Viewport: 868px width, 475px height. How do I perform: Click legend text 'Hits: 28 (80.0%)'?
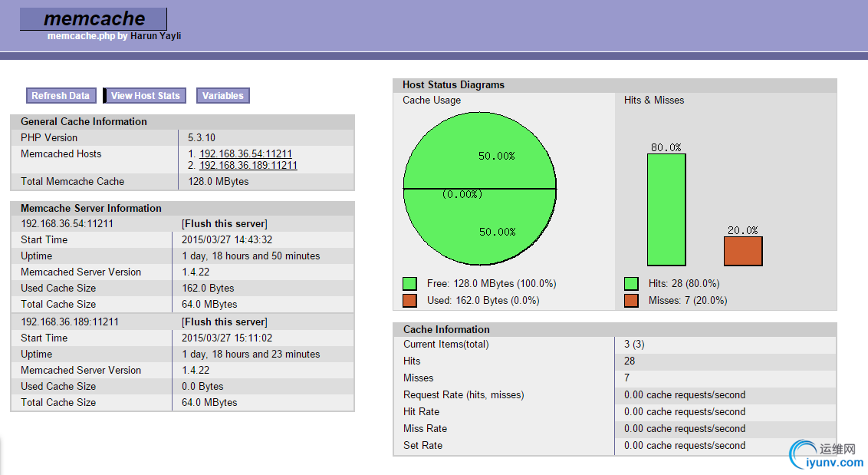coord(684,284)
